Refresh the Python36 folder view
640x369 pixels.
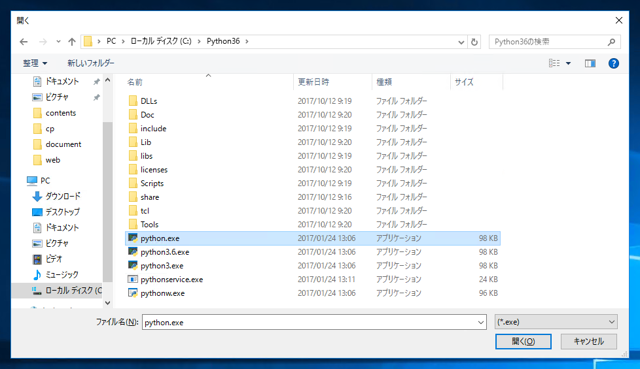click(474, 42)
